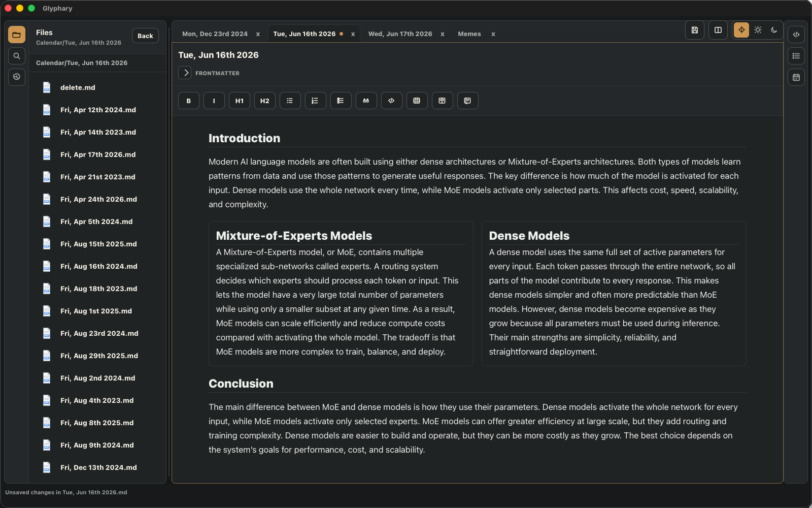Open source code view in right sidebar
Viewport: 812px width, 508px height.
[x=796, y=35]
